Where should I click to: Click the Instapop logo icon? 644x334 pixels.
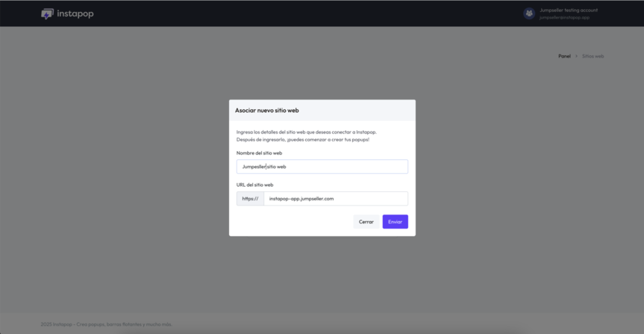[x=47, y=13]
